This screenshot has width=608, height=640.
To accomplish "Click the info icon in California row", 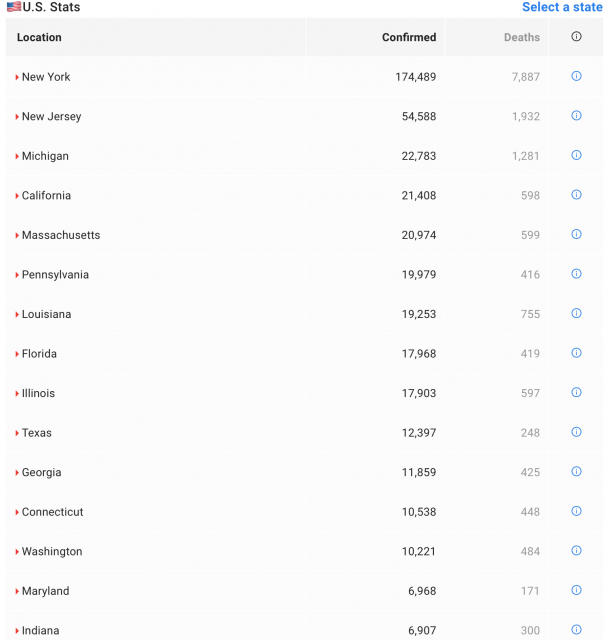I will [x=576, y=195].
